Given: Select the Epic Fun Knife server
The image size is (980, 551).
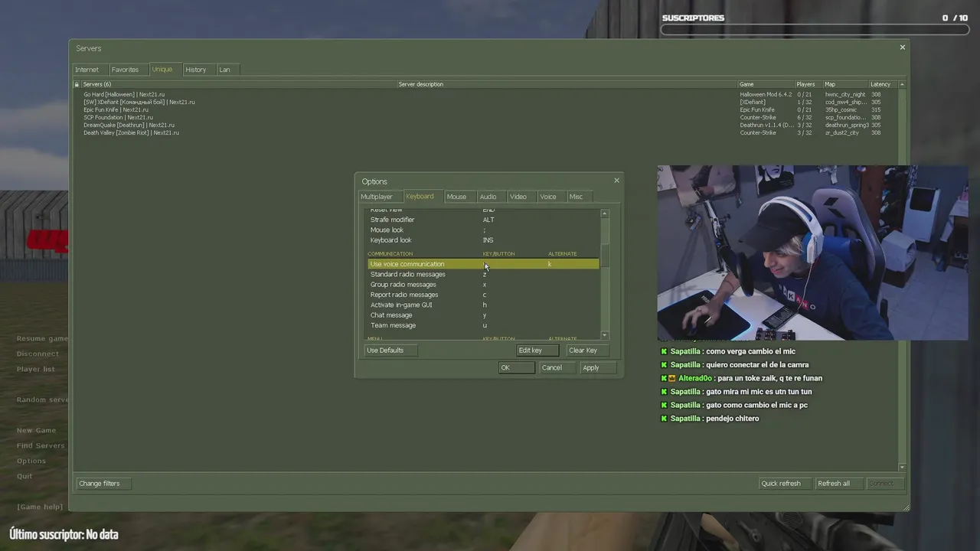Looking at the screenshot, I should click(x=485, y=109).
